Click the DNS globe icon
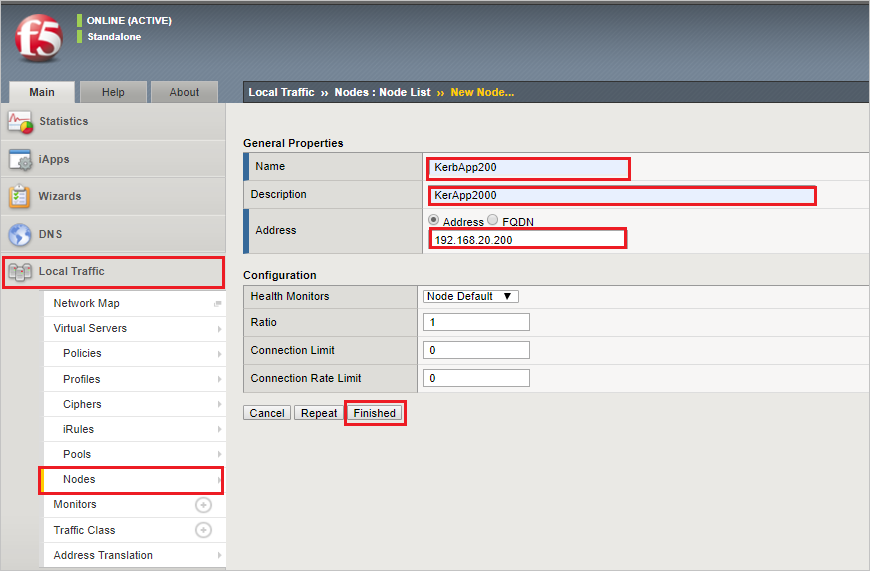This screenshot has width=870, height=571. point(19,234)
